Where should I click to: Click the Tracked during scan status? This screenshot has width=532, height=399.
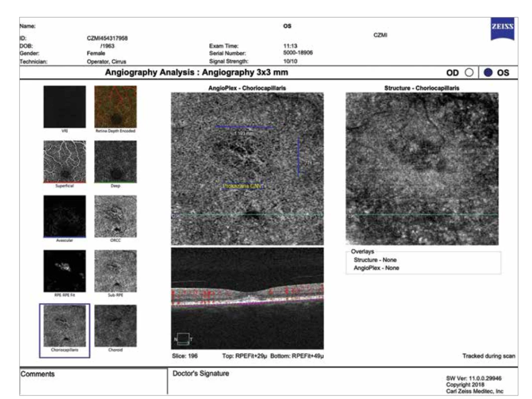489,356
